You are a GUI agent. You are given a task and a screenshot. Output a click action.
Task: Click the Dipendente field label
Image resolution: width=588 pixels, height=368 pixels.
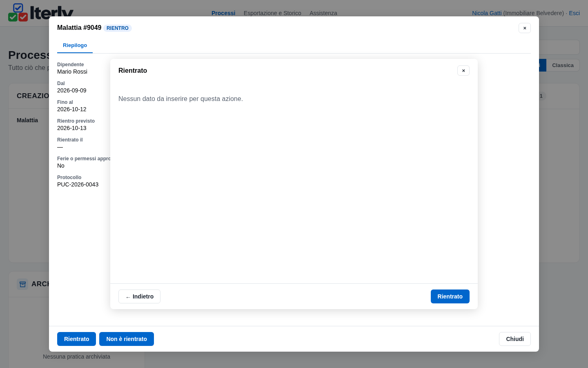[x=70, y=65]
